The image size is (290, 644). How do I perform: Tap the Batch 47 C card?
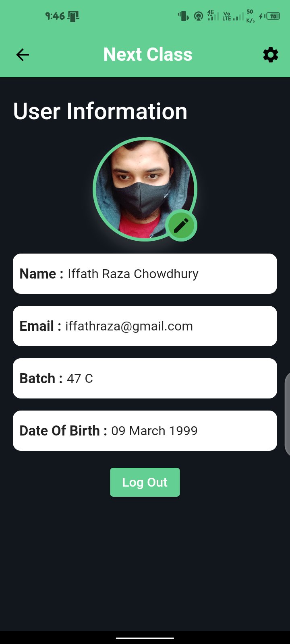pos(145,378)
